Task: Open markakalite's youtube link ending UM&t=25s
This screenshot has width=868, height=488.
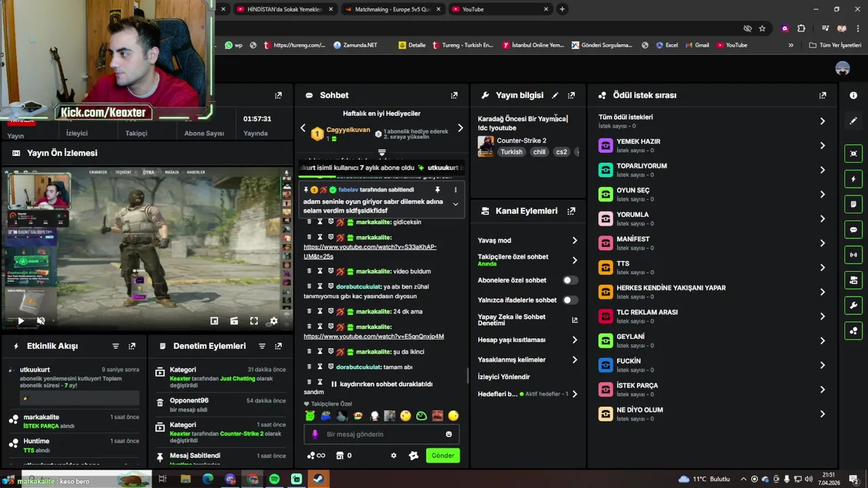Action: pos(370,251)
